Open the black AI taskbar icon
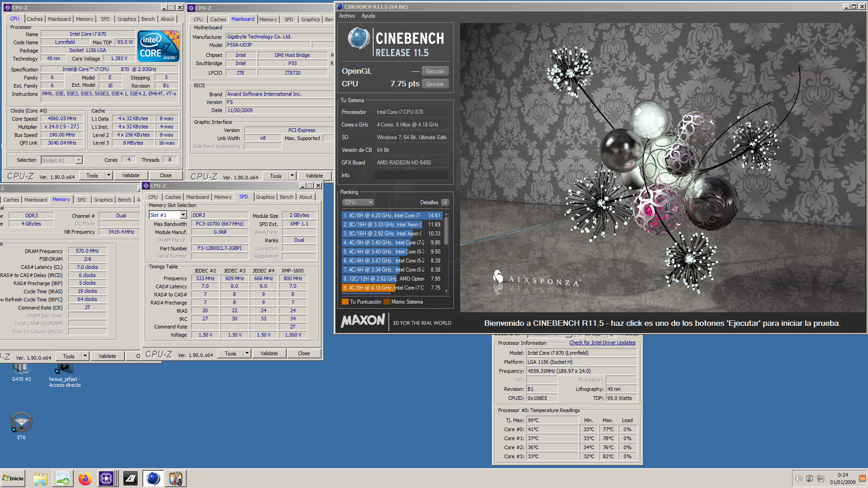Image resolution: width=868 pixels, height=488 pixels. (131, 479)
